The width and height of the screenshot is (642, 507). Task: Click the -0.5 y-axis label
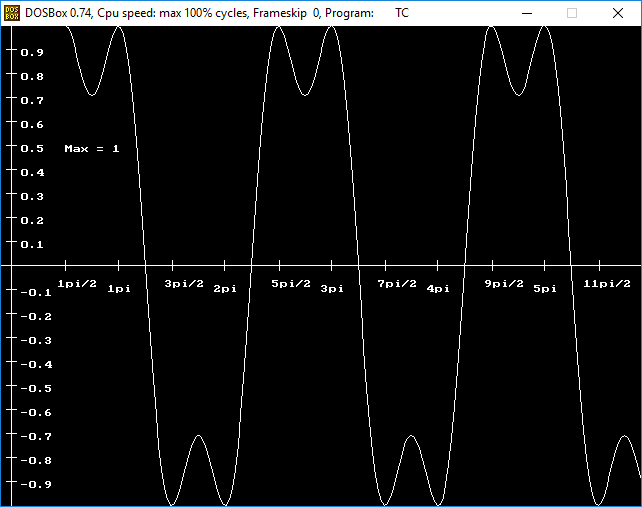[x=36, y=388]
